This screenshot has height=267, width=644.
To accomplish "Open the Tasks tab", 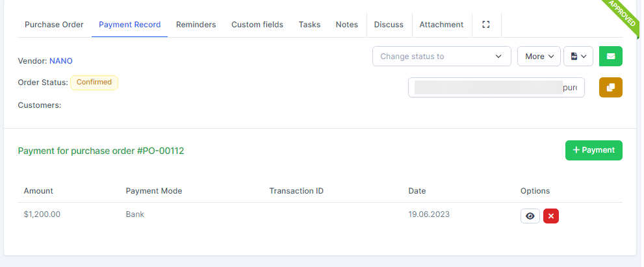I will click(309, 25).
